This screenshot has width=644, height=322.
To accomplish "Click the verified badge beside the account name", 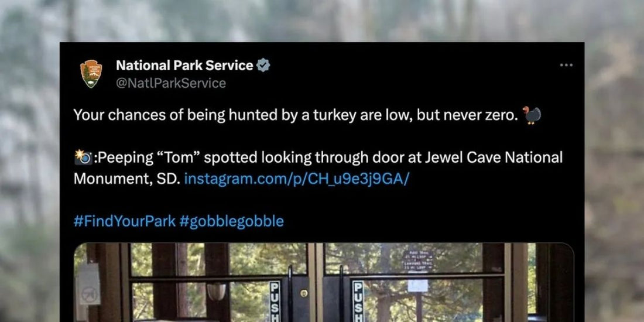I will pos(263,65).
